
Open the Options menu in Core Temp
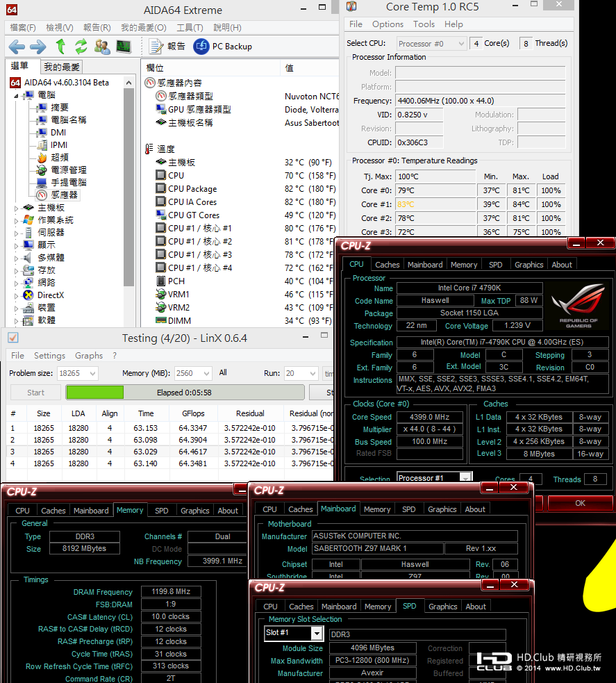[x=388, y=24]
